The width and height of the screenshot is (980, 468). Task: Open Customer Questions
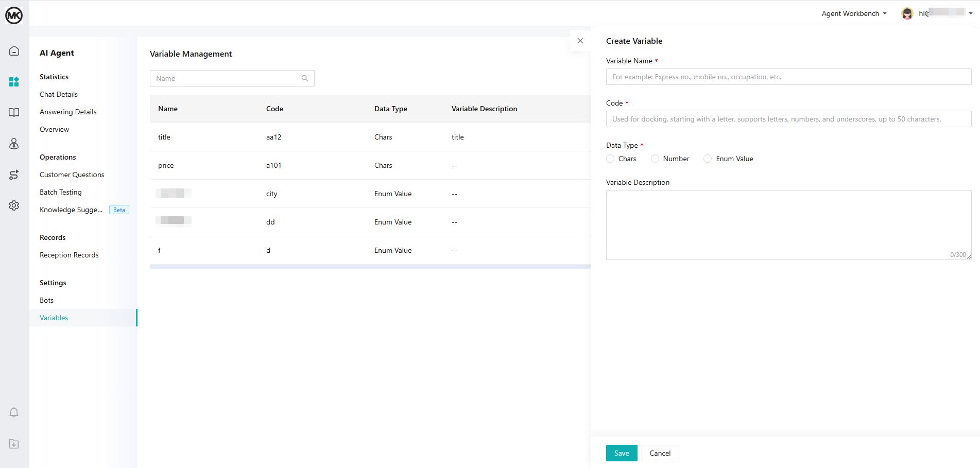72,175
